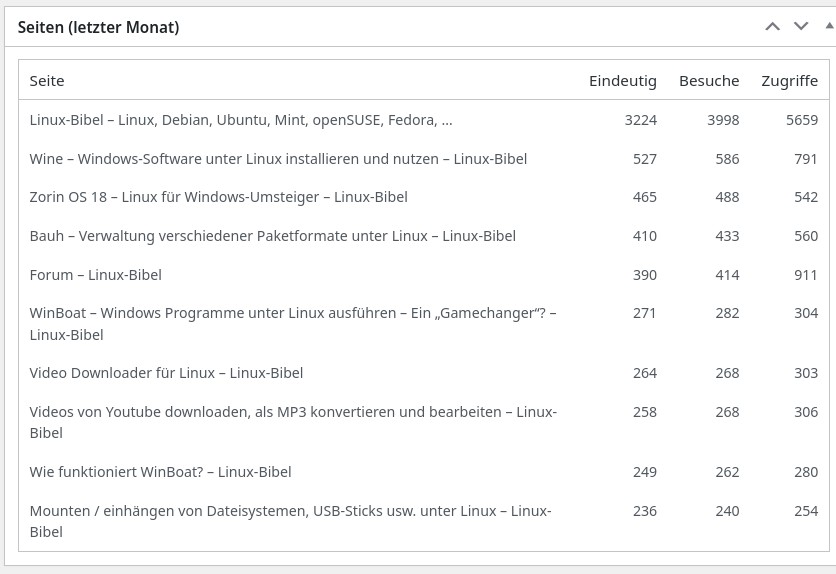Move the Seiten widget up

click(x=772, y=27)
